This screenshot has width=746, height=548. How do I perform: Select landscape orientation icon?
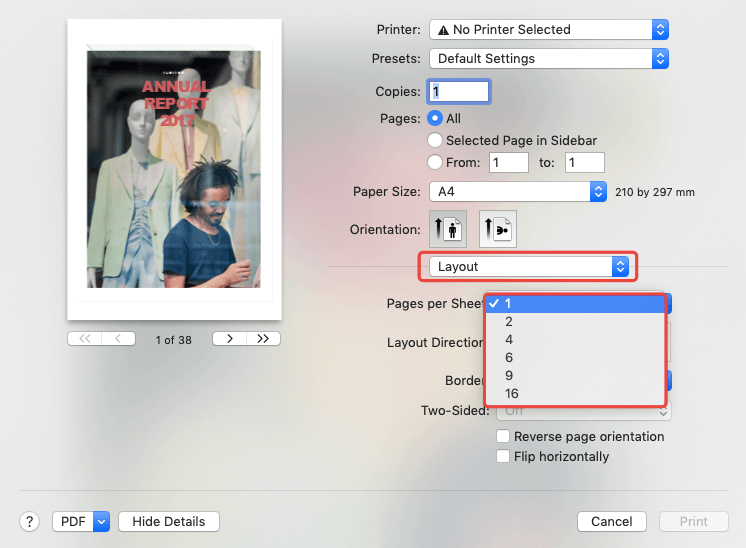[x=497, y=229]
